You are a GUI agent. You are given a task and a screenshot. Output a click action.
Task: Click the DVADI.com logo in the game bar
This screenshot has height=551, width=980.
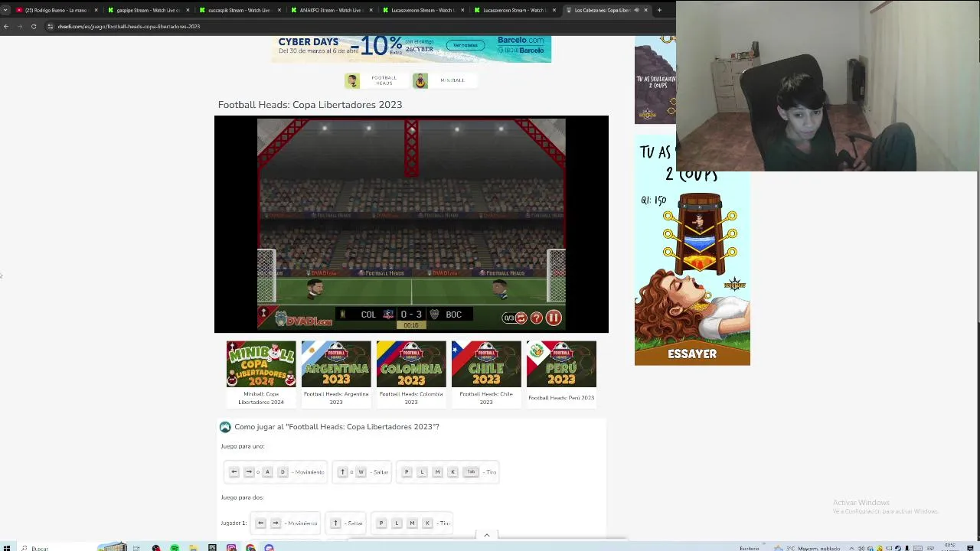click(303, 320)
